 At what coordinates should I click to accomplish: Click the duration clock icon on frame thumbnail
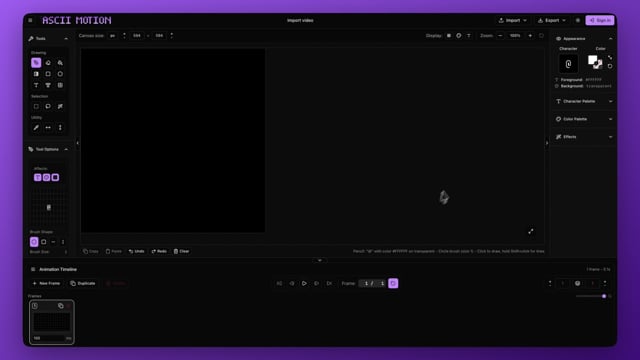[35, 306]
